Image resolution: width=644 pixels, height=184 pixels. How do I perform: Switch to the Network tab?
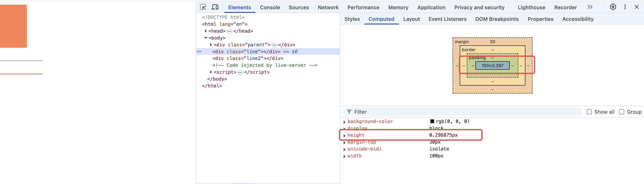pos(328,8)
